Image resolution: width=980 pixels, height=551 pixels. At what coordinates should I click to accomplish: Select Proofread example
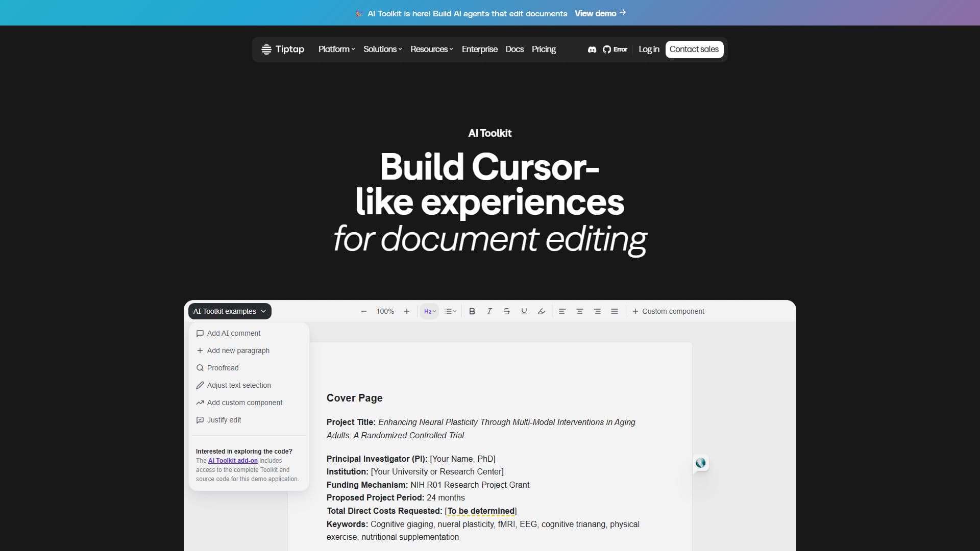coord(249,368)
